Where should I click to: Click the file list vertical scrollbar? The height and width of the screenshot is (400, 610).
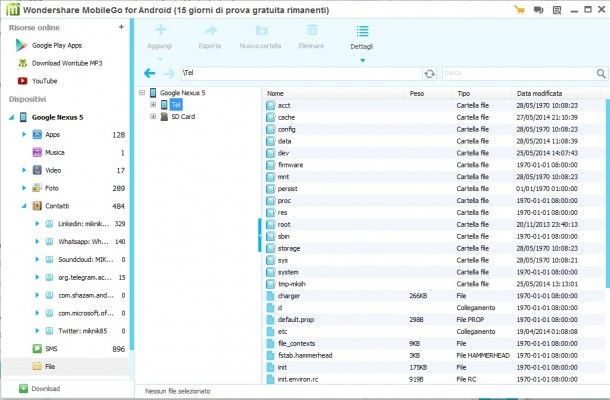click(x=608, y=193)
